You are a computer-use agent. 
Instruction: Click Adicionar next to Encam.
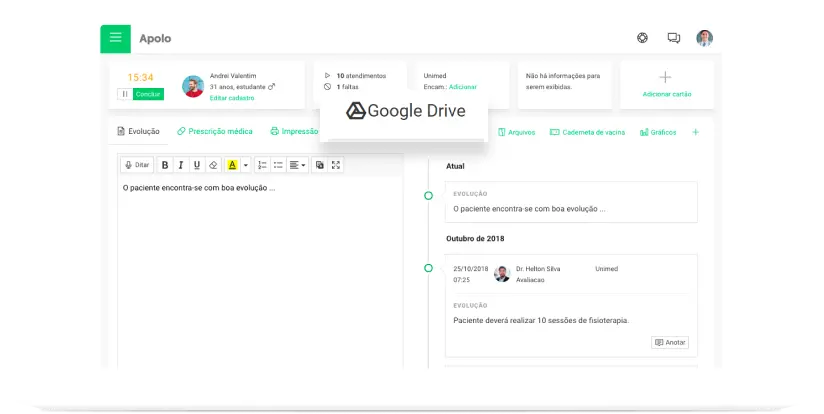pos(463,87)
